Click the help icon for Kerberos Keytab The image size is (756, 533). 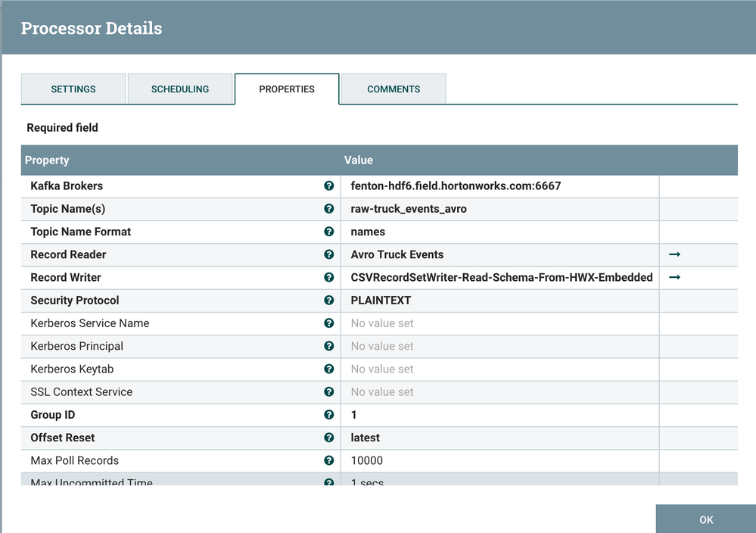329,369
